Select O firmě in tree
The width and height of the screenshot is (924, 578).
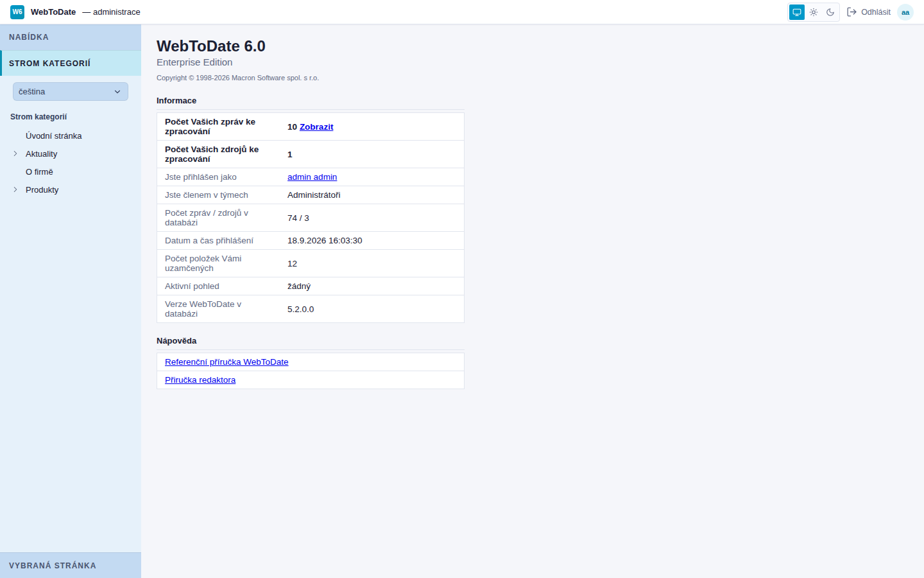(x=39, y=172)
